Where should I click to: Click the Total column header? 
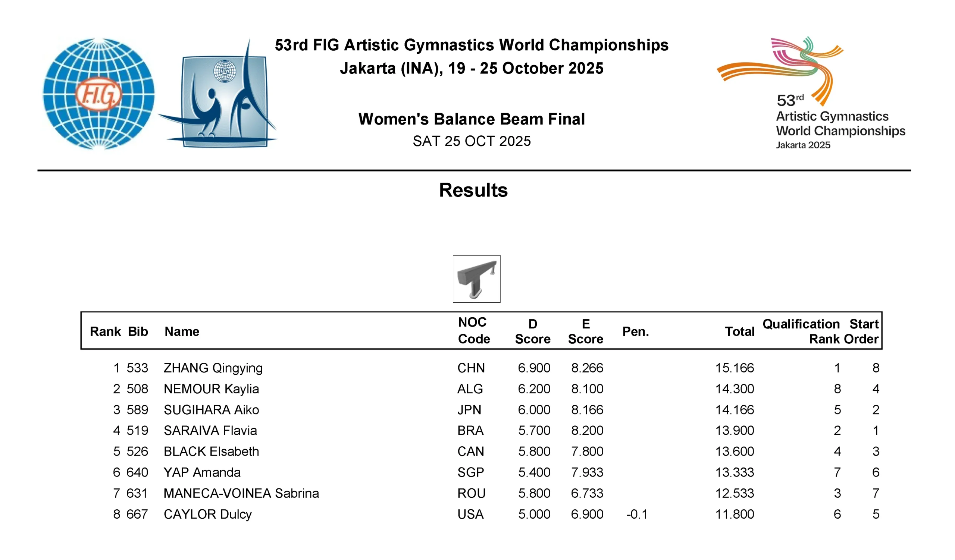tap(739, 331)
